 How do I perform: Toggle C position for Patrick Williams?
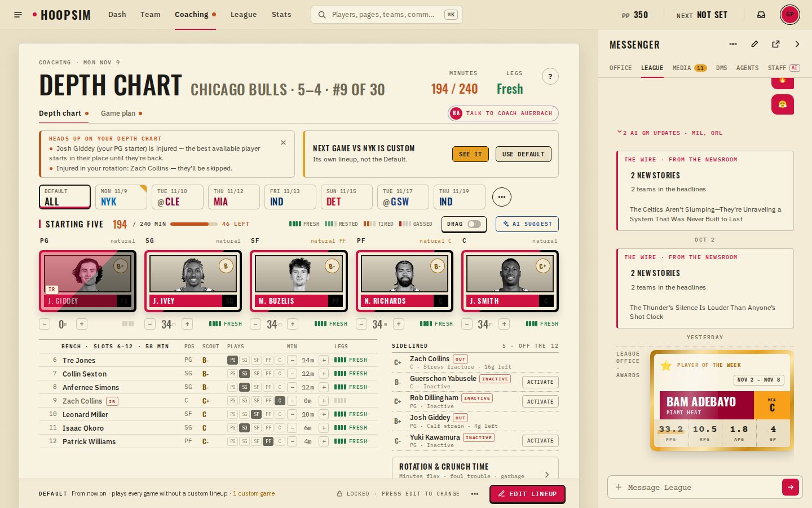tap(280, 441)
